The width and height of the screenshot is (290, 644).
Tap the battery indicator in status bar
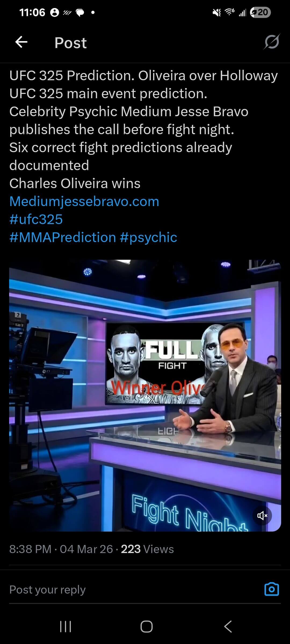pyautogui.click(x=260, y=12)
